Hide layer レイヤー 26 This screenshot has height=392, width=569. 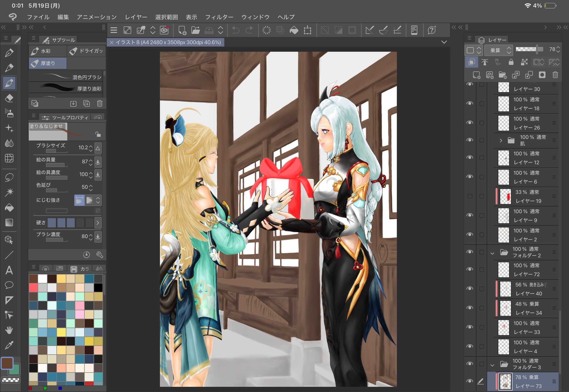pyautogui.click(x=470, y=122)
